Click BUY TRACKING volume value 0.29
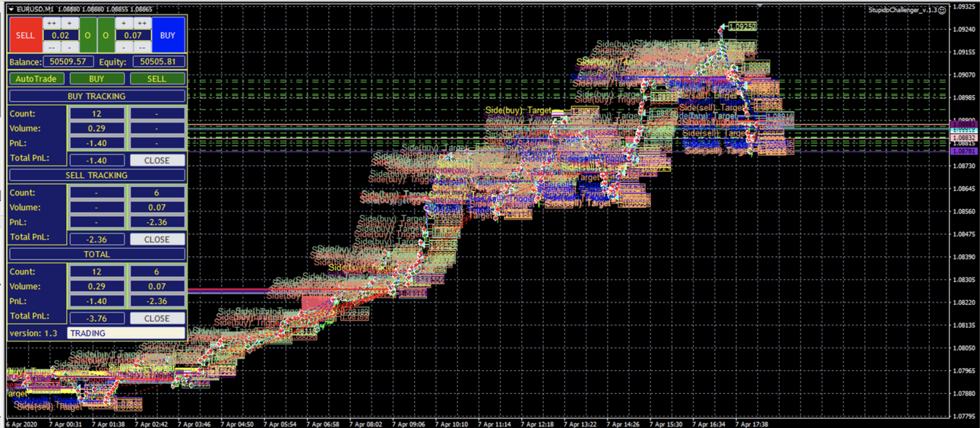Image resolution: width=980 pixels, height=428 pixels. coord(96,128)
